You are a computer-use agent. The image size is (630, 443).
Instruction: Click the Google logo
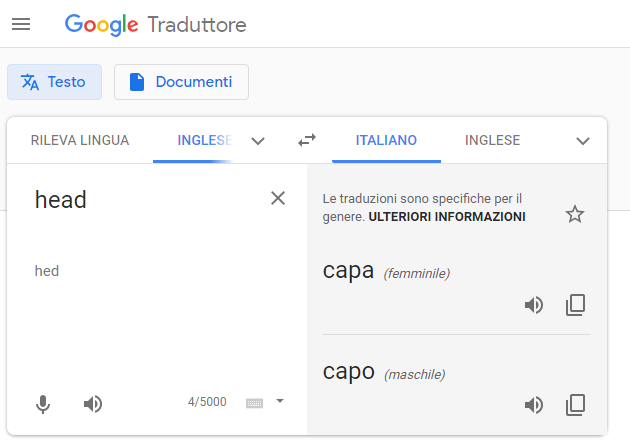101,24
